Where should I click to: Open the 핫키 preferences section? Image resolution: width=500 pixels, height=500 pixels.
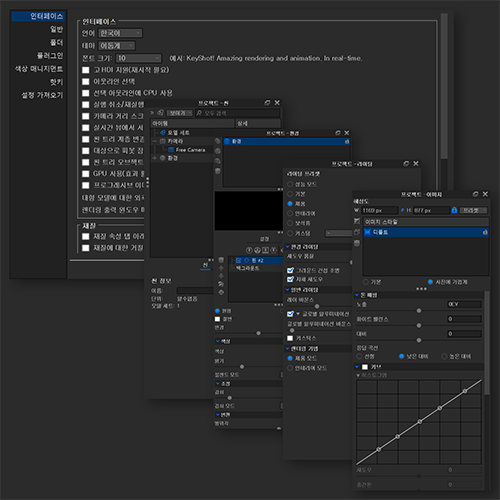[56, 82]
